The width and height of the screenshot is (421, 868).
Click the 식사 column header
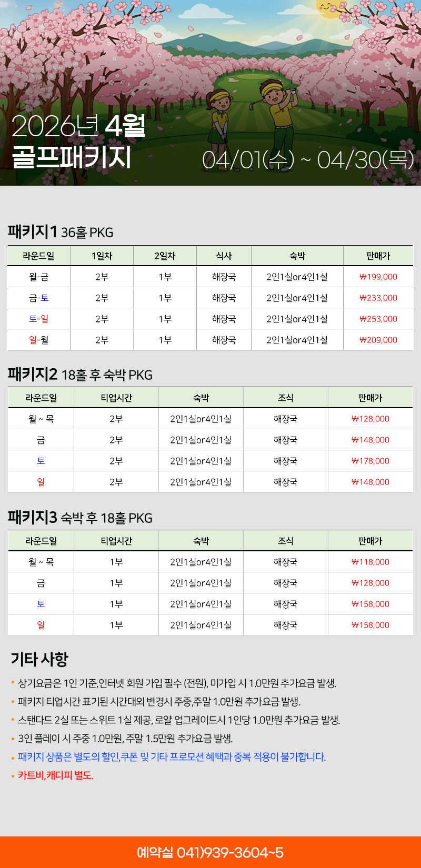[x=224, y=256]
